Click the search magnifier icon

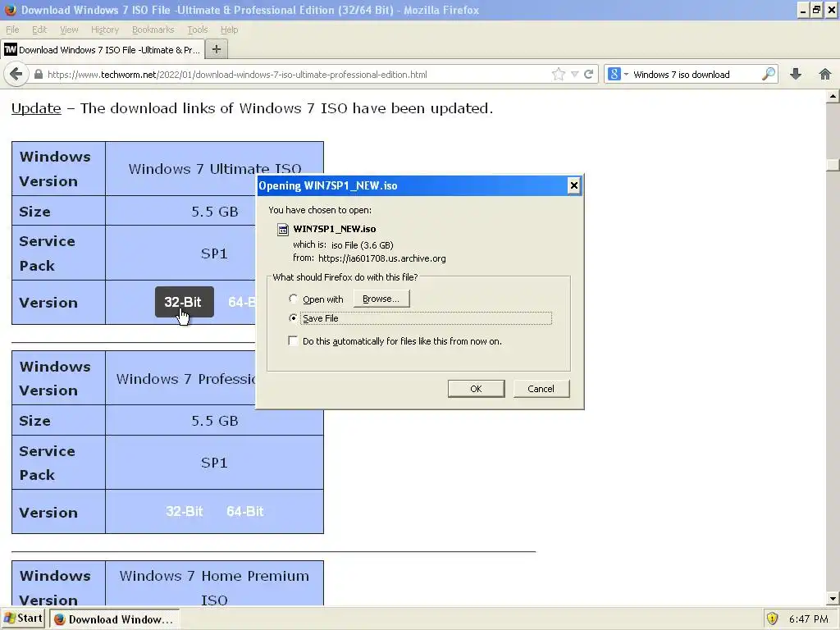pyautogui.click(x=769, y=74)
